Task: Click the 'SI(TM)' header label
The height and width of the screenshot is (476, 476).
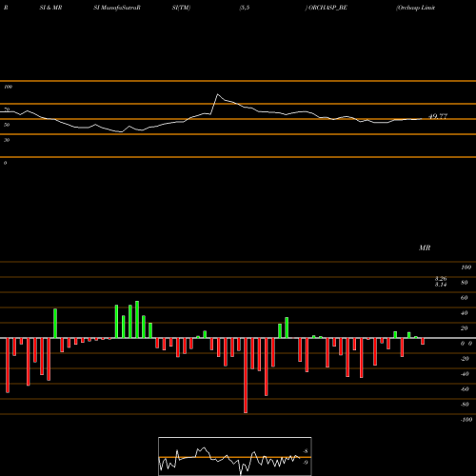Action: (x=181, y=8)
